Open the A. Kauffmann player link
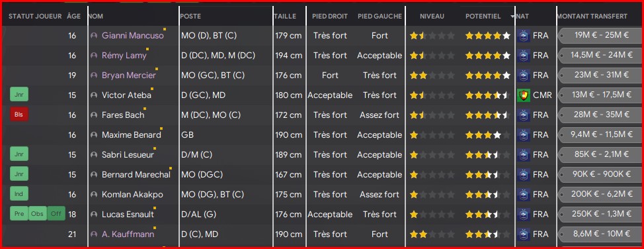The height and width of the screenshot is (249, 644). click(128, 234)
